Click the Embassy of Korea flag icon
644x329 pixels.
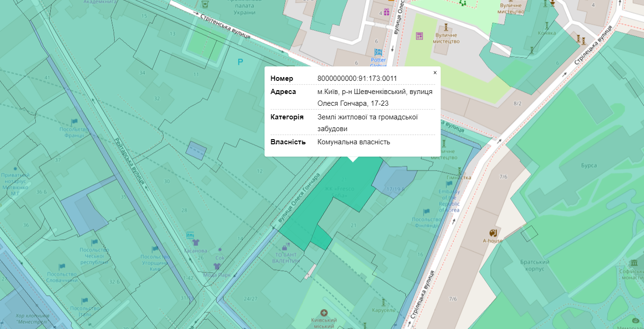(x=449, y=184)
